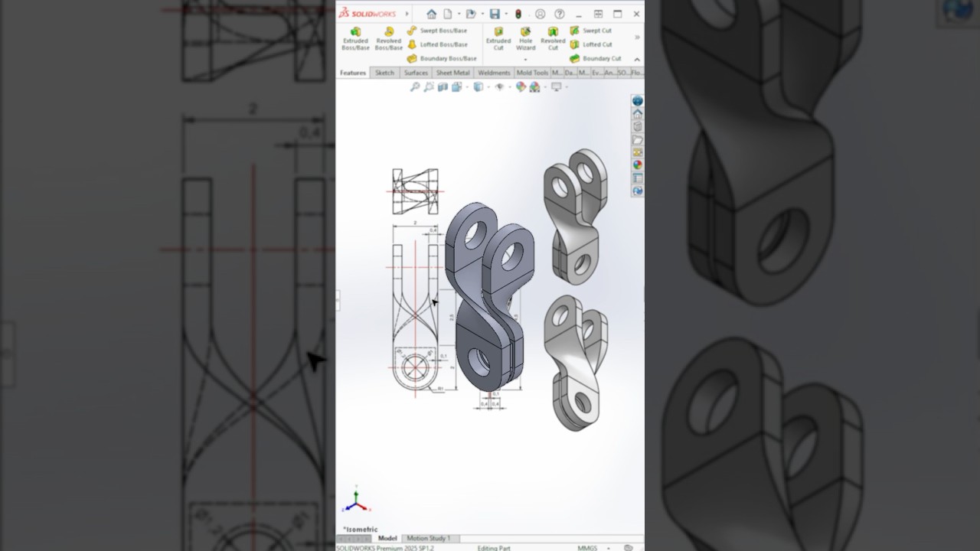Screen dimensions: 980x551
Task: Open Appearances tab in task pane
Action: (x=637, y=165)
